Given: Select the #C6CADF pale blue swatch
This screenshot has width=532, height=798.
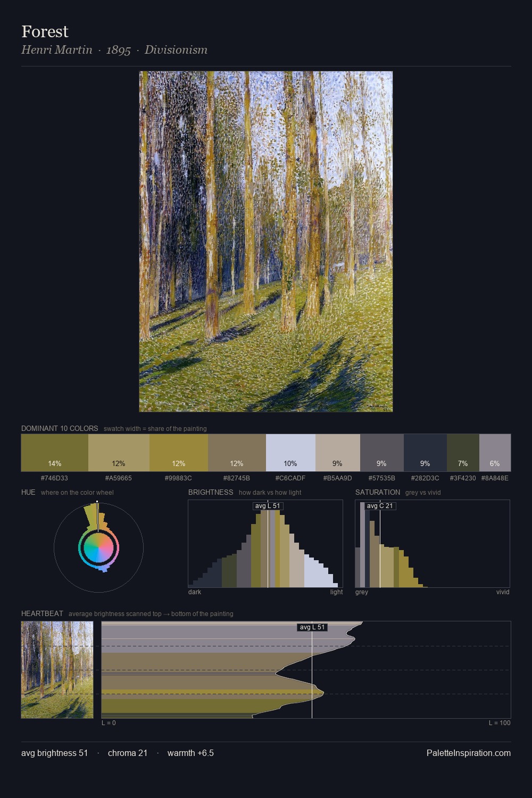Looking at the screenshot, I should [x=290, y=453].
